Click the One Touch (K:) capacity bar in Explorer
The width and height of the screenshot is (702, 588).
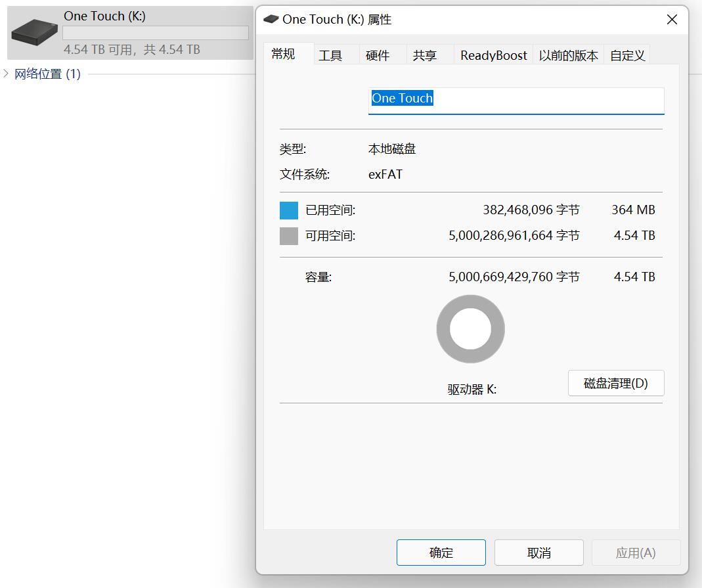tap(156, 33)
